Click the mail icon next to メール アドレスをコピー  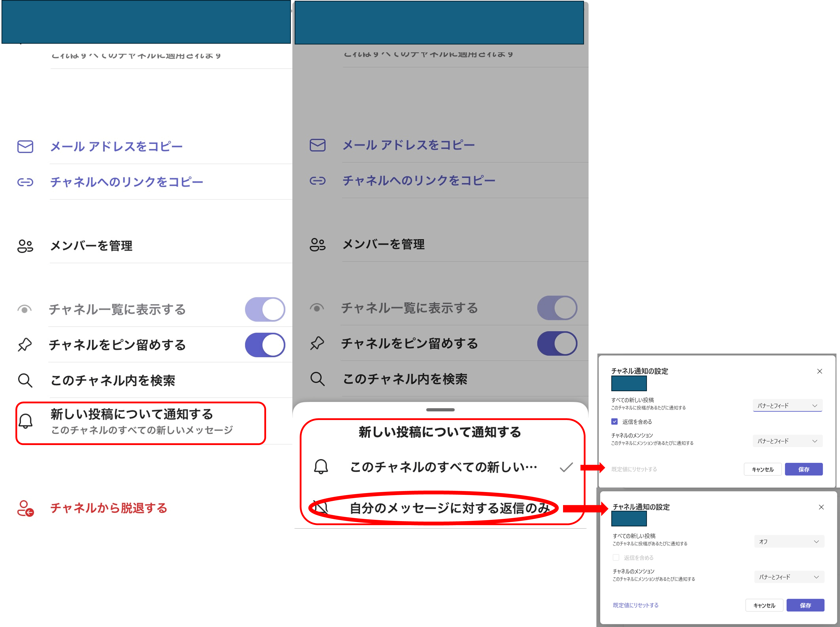click(x=25, y=147)
